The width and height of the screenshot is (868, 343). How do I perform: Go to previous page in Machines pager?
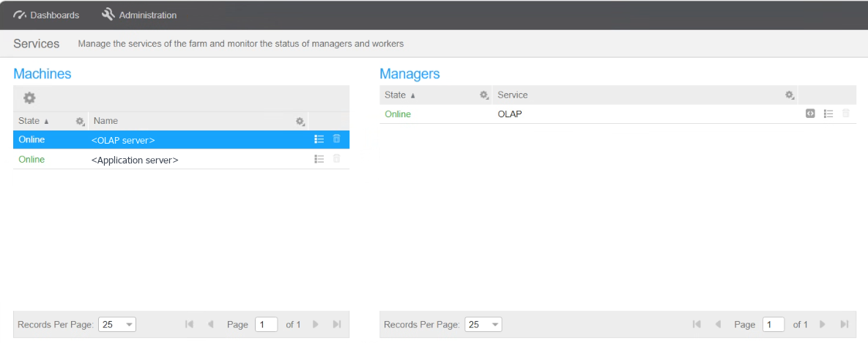point(210,324)
